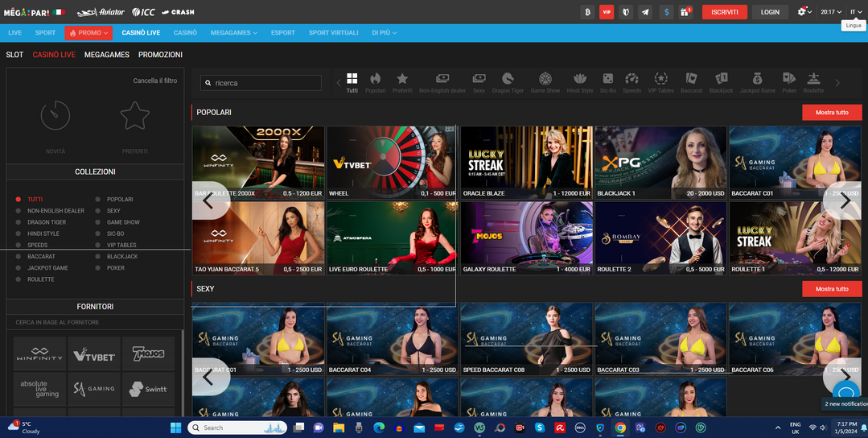The width and height of the screenshot is (868, 438).
Task: Select the Hindi Style lotus icon
Action: click(x=579, y=83)
